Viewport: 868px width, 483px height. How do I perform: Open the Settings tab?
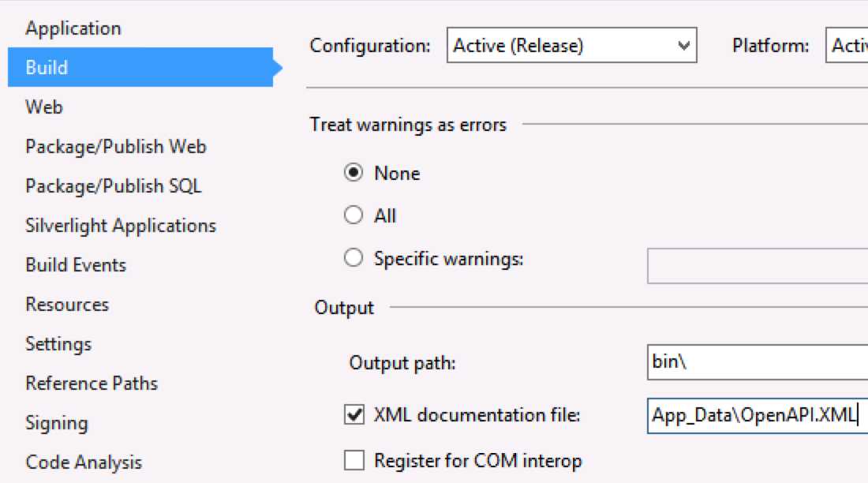[58, 344]
